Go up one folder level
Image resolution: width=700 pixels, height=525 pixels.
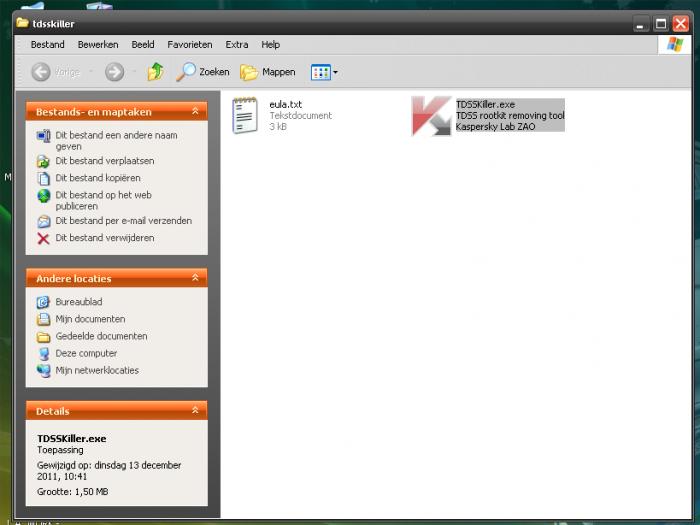tap(155, 72)
